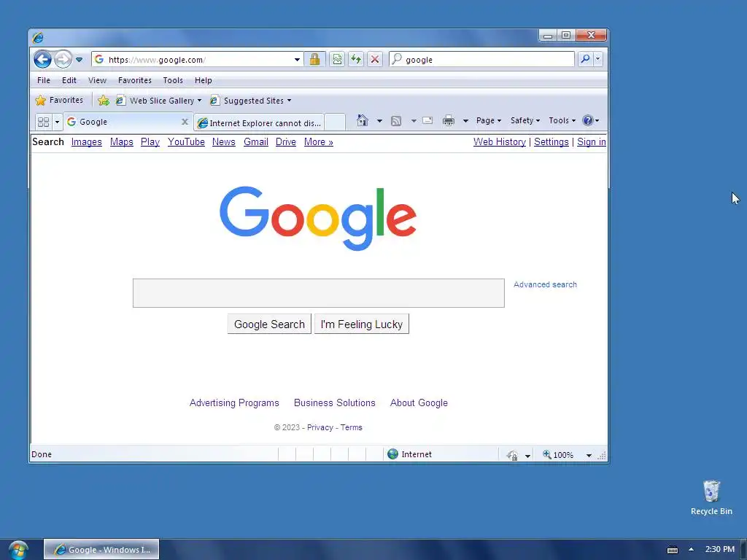Open Suggested Sites dropdown
747x560 pixels.
click(x=251, y=101)
